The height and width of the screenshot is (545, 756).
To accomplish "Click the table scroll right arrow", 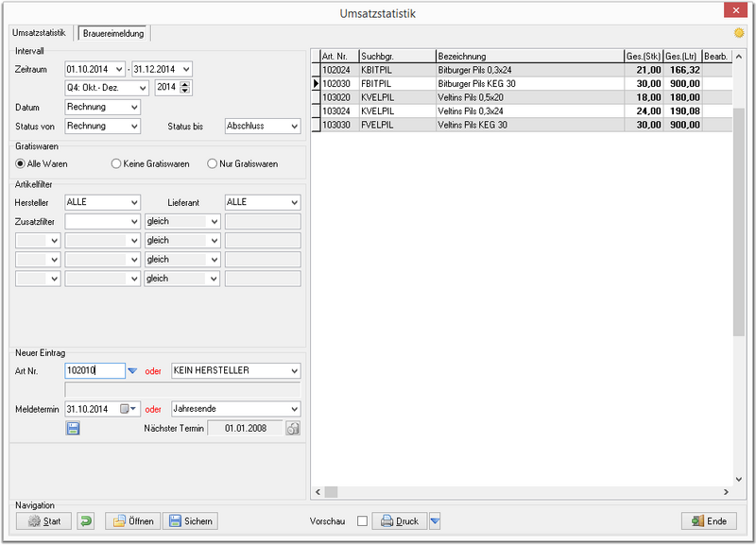I will tap(726, 492).
